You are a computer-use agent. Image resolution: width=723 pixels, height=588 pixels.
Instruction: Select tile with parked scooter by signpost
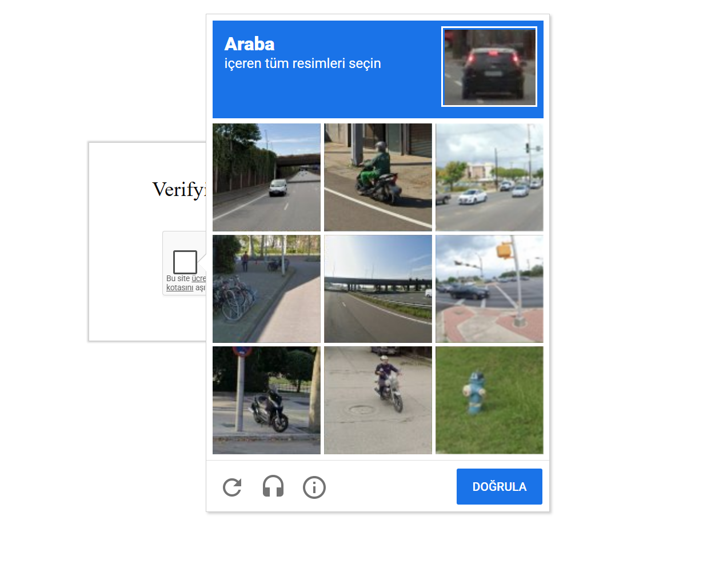266,400
